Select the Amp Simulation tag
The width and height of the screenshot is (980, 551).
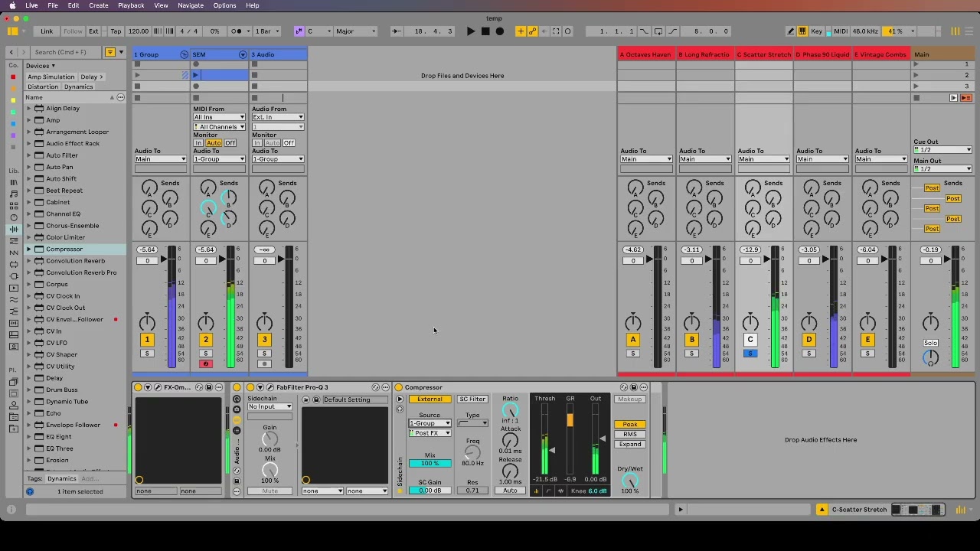pyautogui.click(x=51, y=77)
